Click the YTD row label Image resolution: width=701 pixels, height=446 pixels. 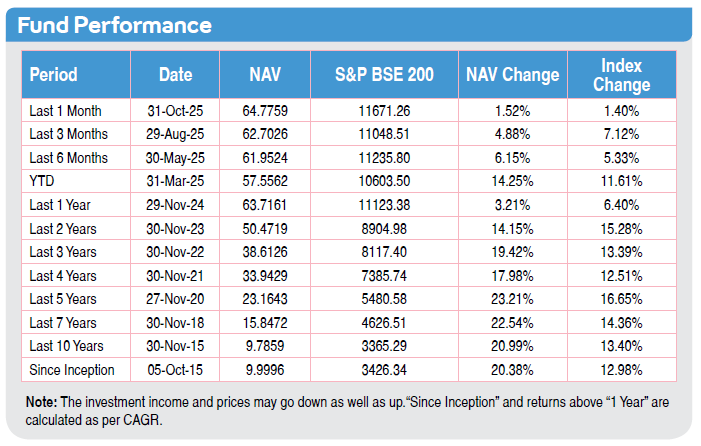coord(42,182)
